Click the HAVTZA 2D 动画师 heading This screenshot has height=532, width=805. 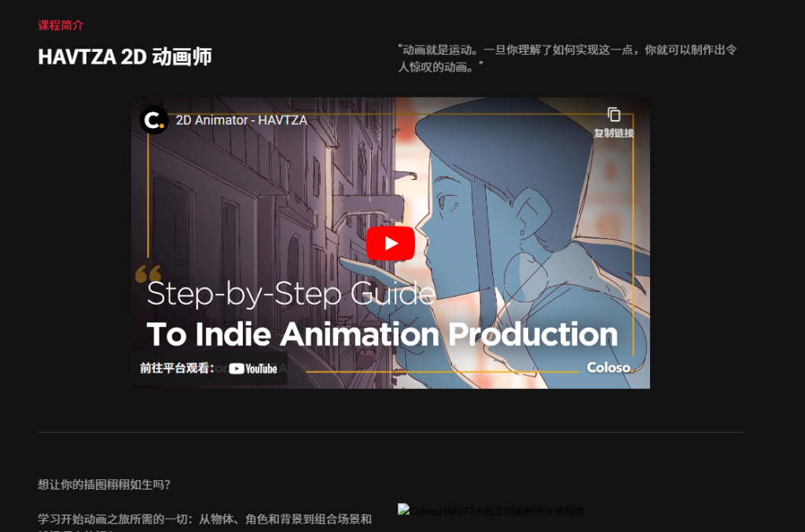point(125,57)
